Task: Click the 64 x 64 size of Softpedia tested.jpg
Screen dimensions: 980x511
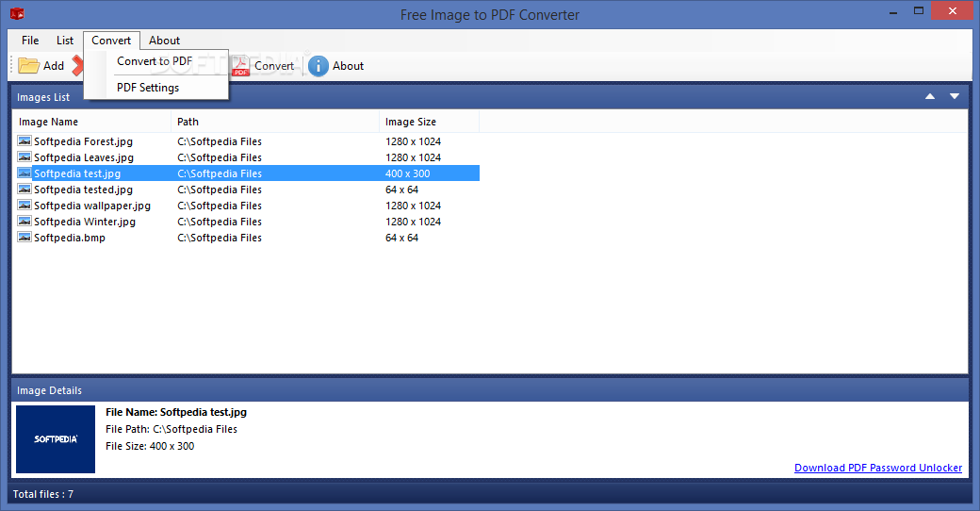Action: coord(401,190)
